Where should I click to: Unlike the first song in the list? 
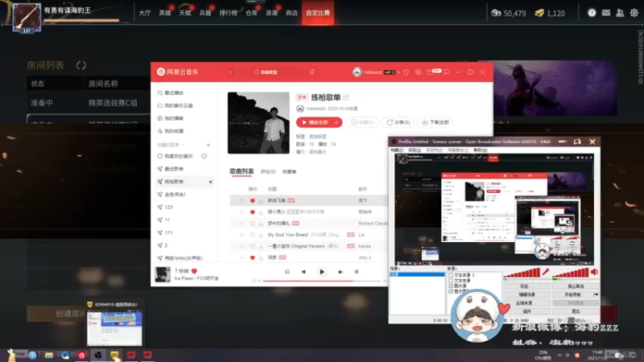253,200
